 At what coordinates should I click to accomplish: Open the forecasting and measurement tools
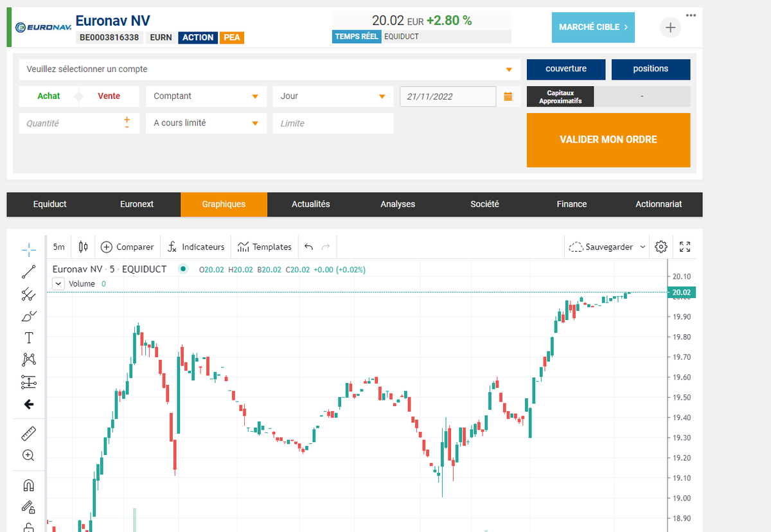tap(28, 382)
